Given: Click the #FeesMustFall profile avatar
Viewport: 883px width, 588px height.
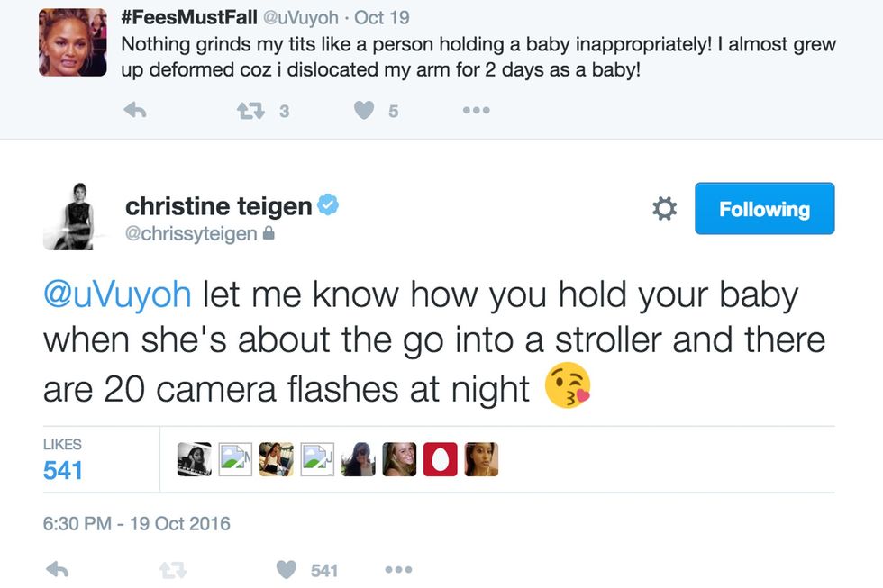Looking at the screenshot, I should point(73,42).
